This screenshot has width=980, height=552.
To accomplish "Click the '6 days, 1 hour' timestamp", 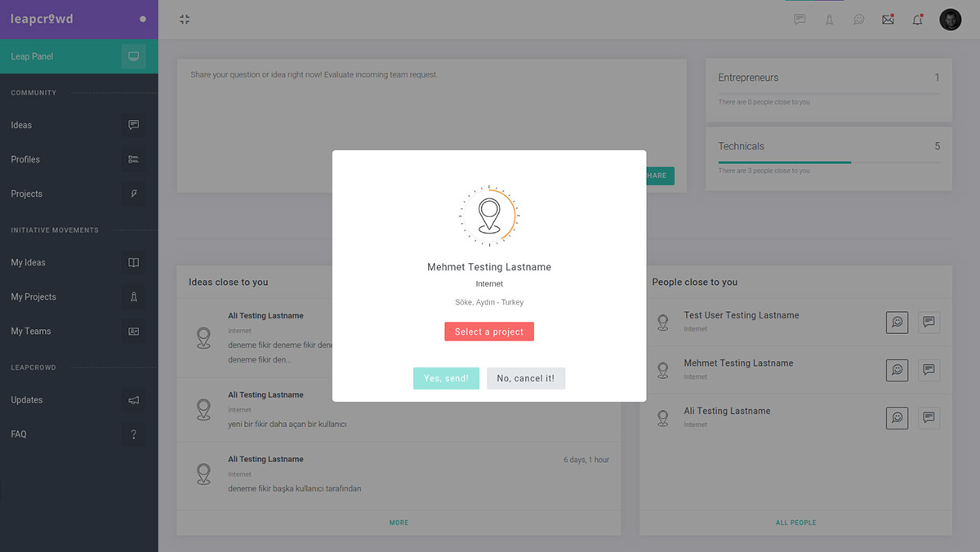I will 586,460.
